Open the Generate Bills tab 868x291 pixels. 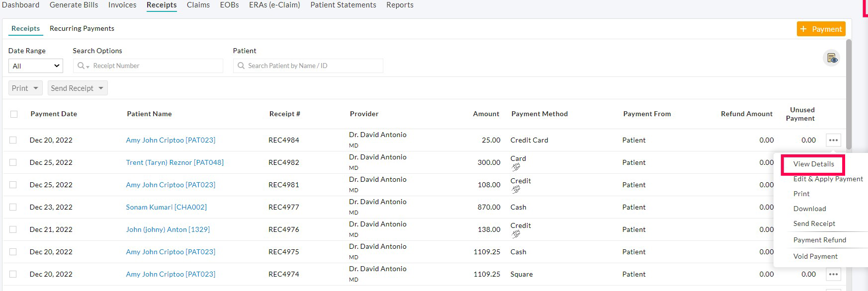(x=74, y=5)
